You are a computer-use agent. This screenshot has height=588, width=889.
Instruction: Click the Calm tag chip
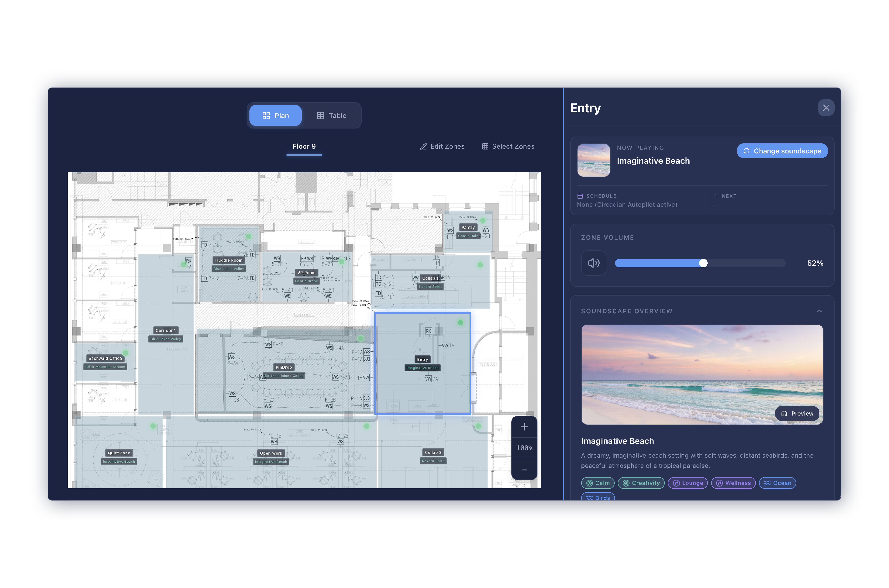(x=598, y=483)
